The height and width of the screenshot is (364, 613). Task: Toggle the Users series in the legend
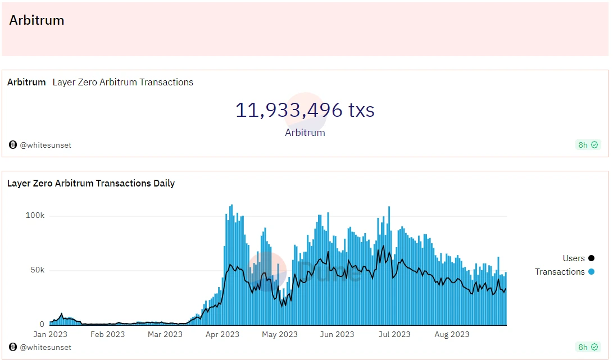[x=578, y=258]
